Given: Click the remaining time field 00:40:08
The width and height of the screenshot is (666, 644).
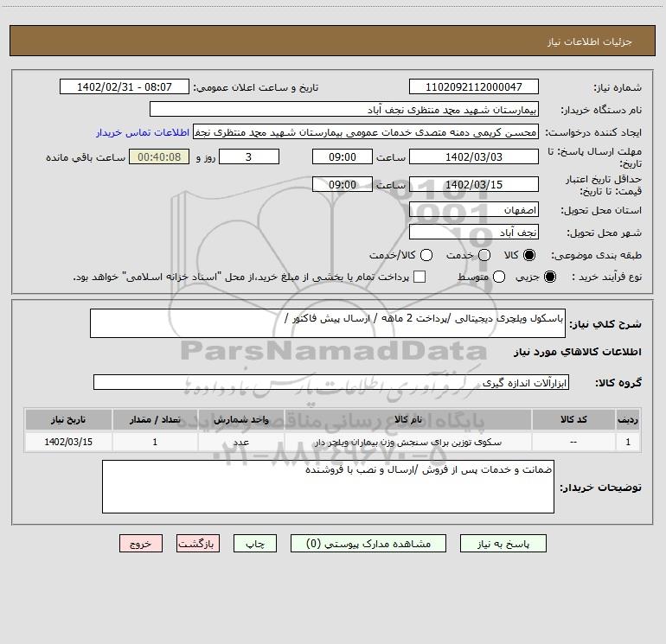Looking at the screenshot, I should [x=159, y=156].
